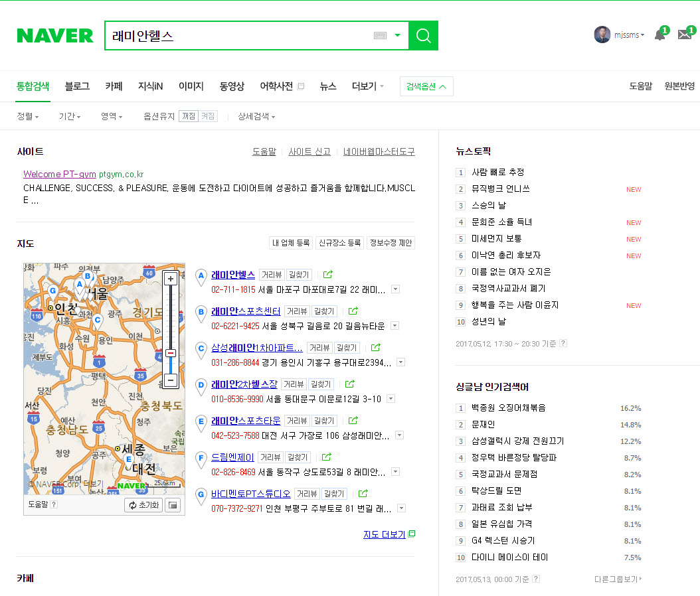Click the NAVER logo
The height and width of the screenshot is (596, 700).
tap(55, 36)
